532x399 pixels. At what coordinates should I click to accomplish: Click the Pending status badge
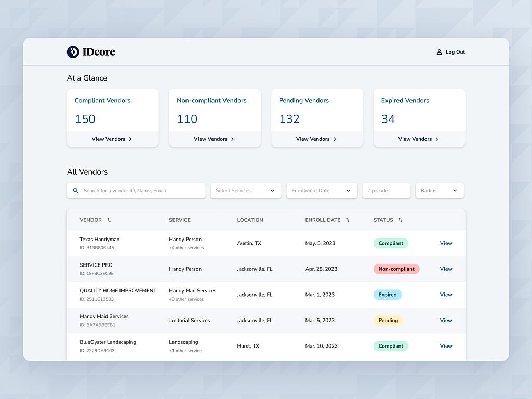point(388,320)
